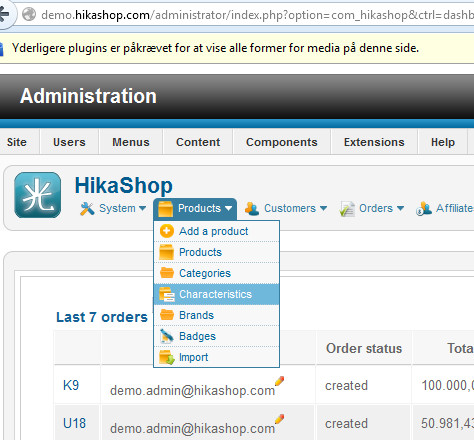
Task: Click the Products folder icon in toolbar
Action: (165, 209)
